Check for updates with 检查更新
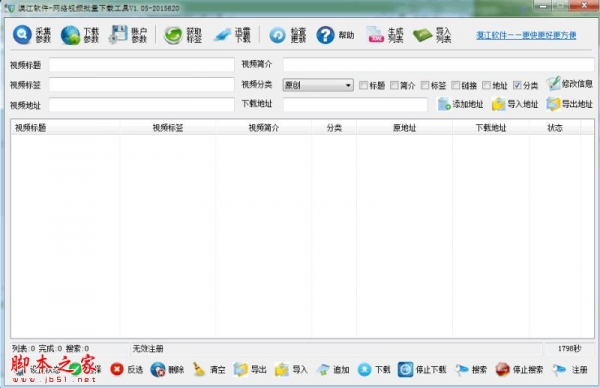This screenshot has height=388, width=600. tap(287, 35)
